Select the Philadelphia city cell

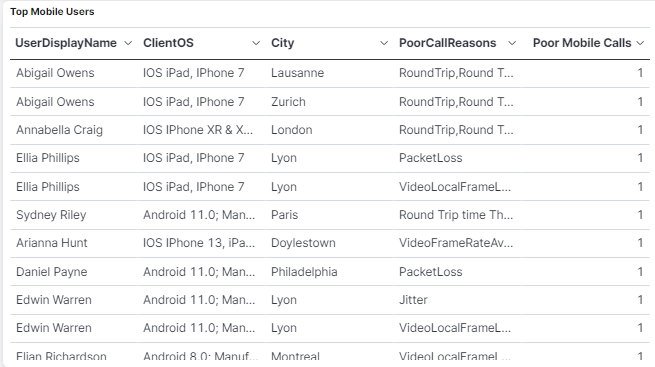coord(304,272)
